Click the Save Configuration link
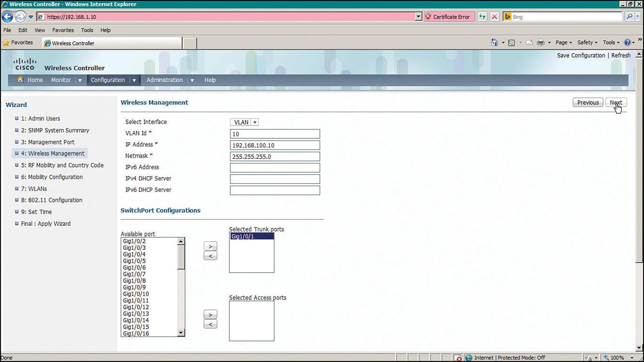Image resolution: width=644 pixels, height=362 pixels. 581,55
